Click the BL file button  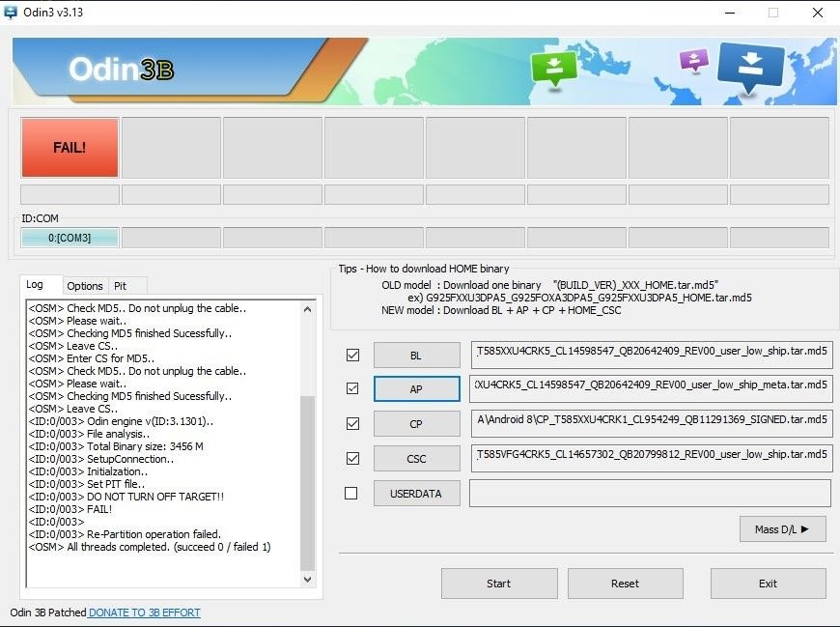point(416,356)
